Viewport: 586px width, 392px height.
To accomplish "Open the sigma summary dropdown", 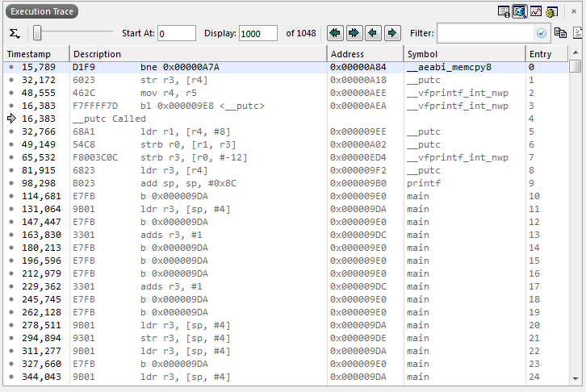I will pos(15,33).
